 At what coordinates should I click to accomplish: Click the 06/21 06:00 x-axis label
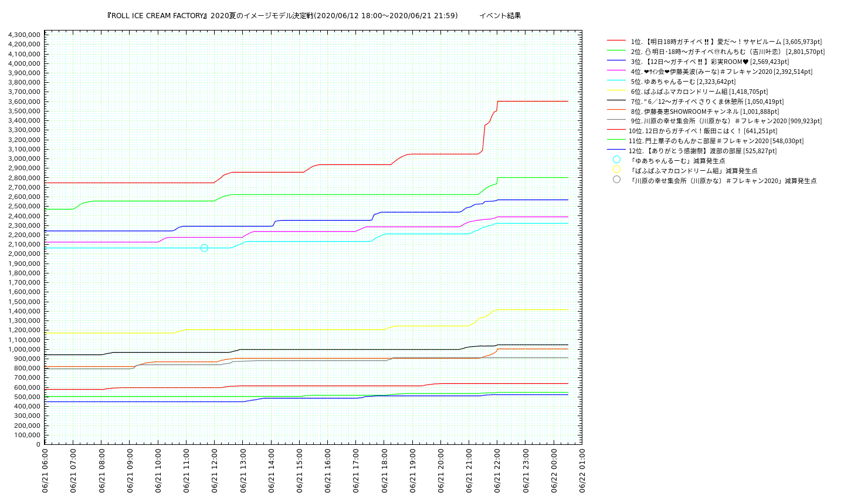(45, 471)
